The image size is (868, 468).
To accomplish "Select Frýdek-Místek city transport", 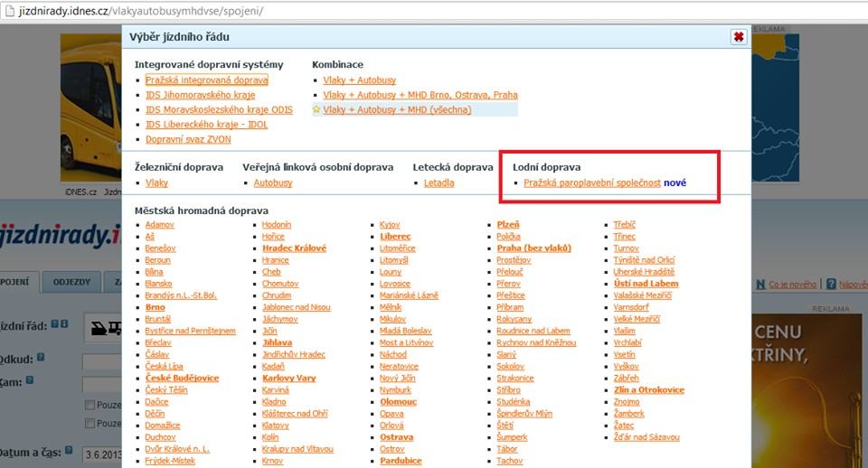I will [x=170, y=460].
